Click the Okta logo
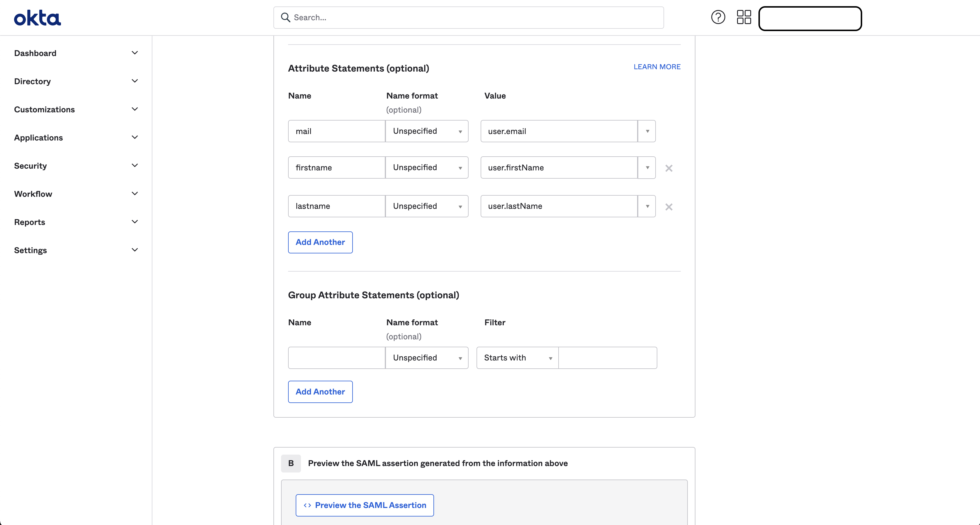The image size is (980, 525). click(37, 17)
